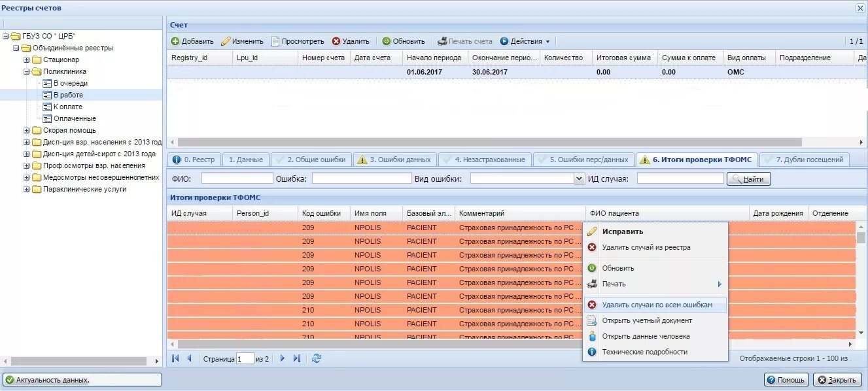Open the Действия dropdown arrow
Image resolution: width=868 pixels, height=391 pixels.
(547, 42)
